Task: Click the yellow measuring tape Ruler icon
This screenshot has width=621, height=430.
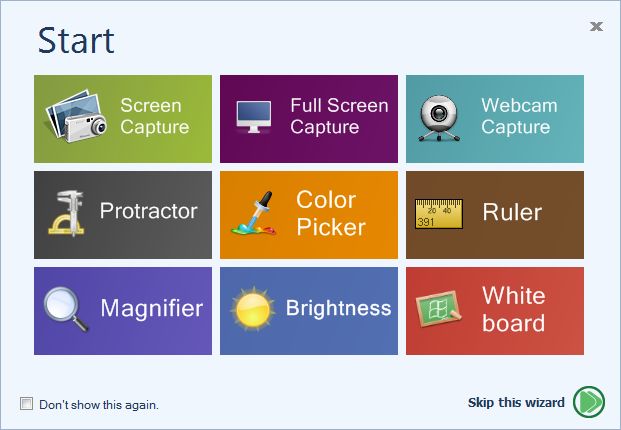Action: (x=439, y=212)
